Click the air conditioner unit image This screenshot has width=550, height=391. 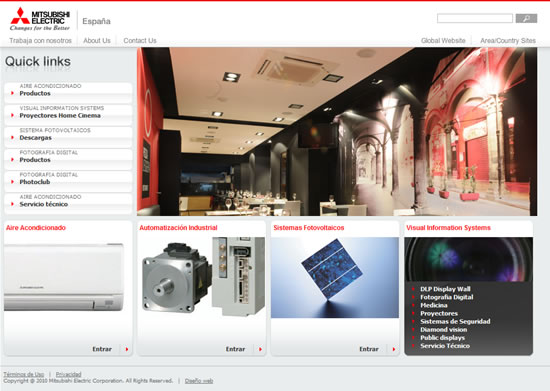(64, 277)
